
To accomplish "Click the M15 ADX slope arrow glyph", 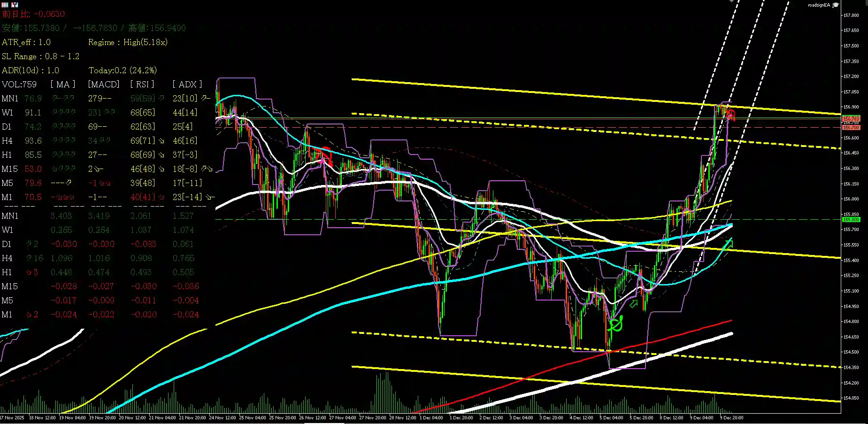I will click(206, 169).
